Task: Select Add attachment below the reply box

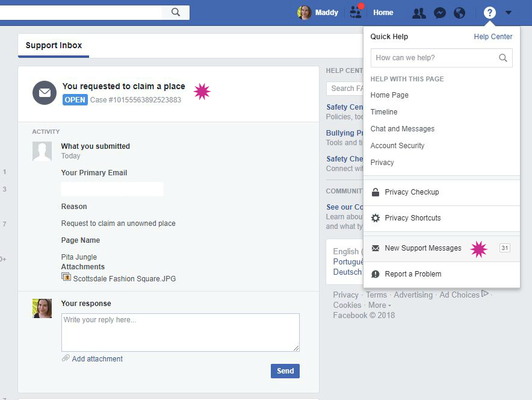Action: point(96,358)
